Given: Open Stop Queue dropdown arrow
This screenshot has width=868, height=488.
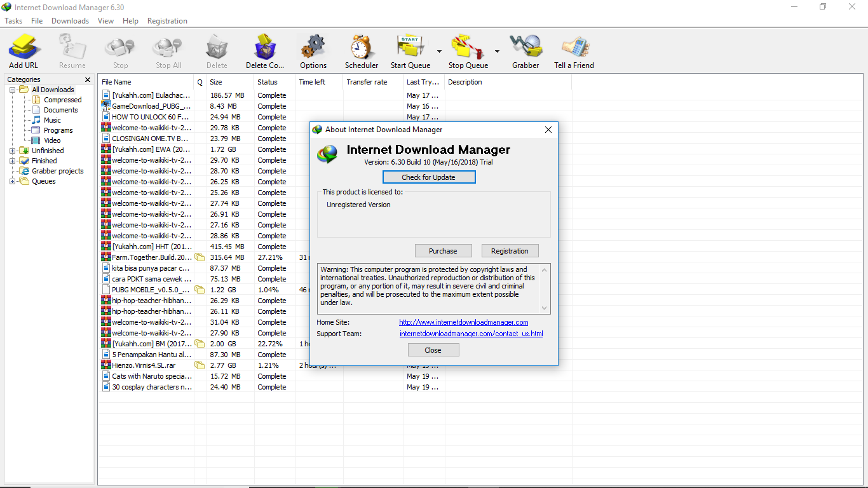Looking at the screenshot, I should [497, 51].
